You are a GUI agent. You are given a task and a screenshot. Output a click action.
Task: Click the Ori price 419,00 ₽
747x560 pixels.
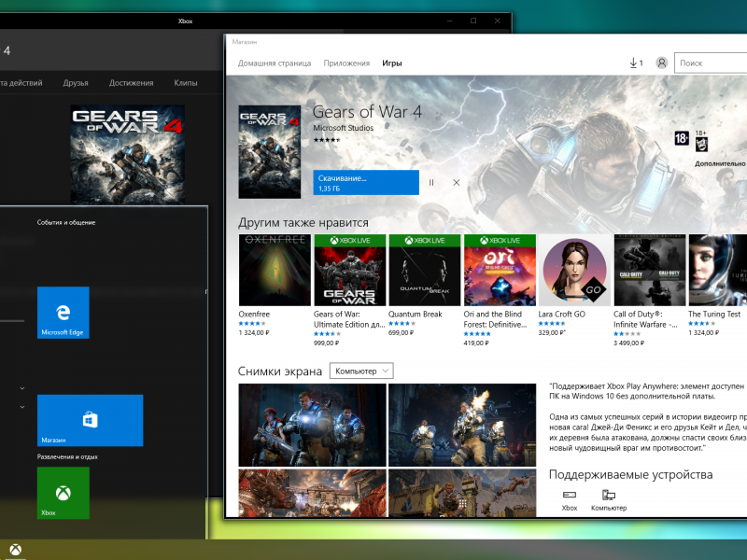pos(476,343)
